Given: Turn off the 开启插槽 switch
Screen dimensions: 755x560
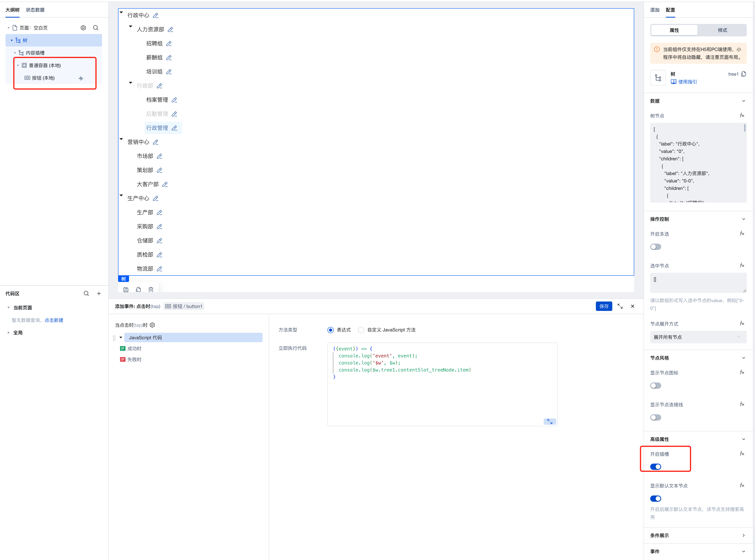Looking at the screenshot, I should click(x=655, y=467).
